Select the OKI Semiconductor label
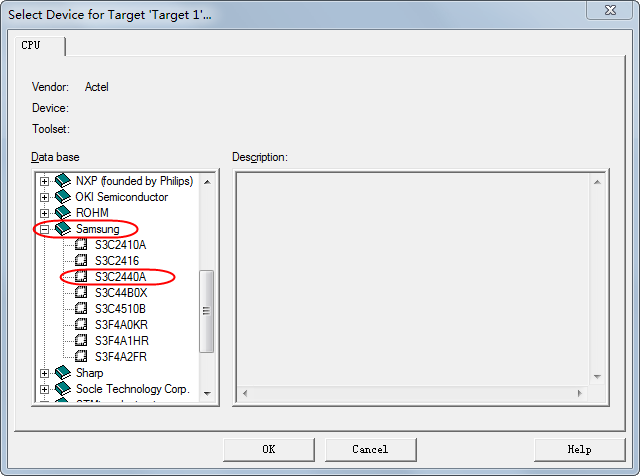This screenshot has height=476, width=640. point(122,197)
